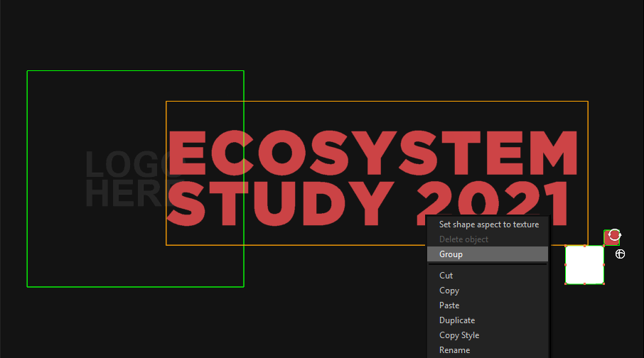Click the rotate handle icon
The image size is (644, 358).
click(x=614, y=235)
